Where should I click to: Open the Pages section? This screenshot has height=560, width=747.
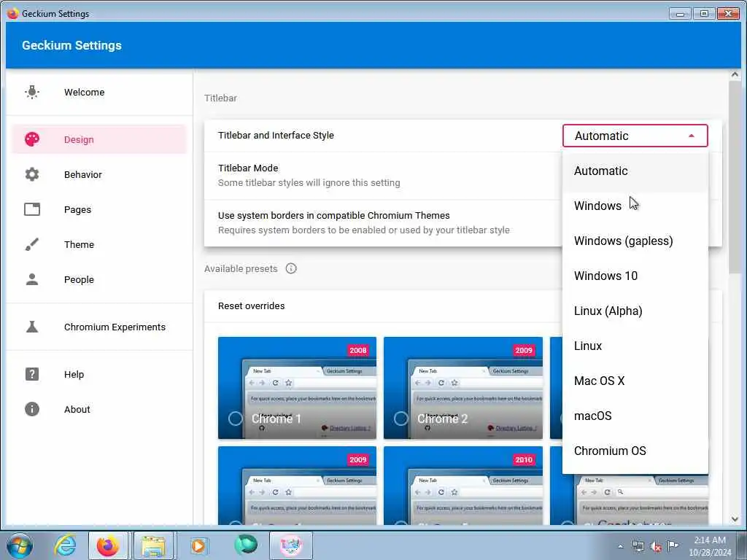click(x=99, y=209)
